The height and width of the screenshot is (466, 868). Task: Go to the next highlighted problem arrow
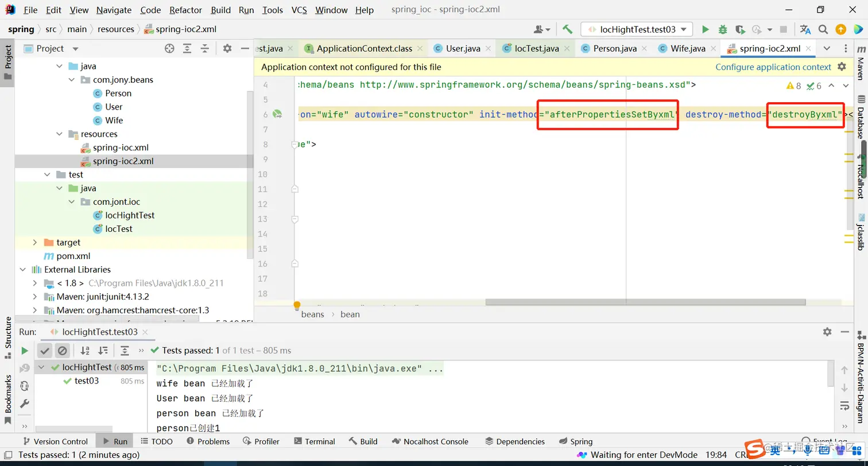846,86
